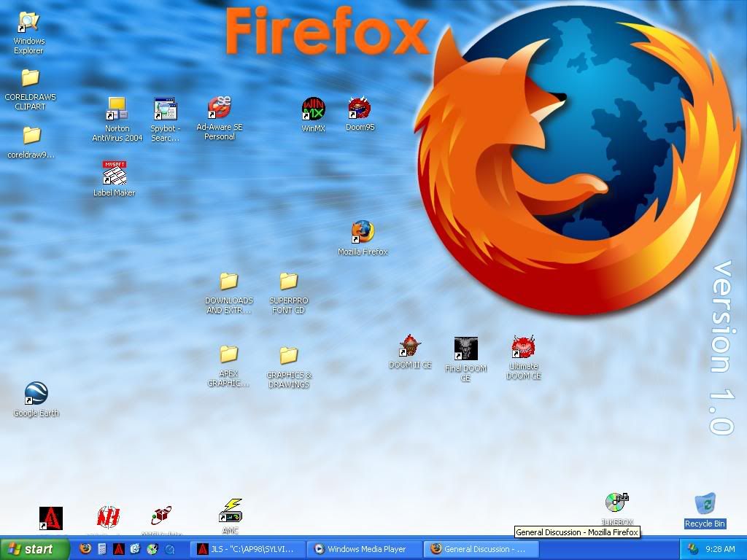Open calculator icon in Quick Launch
The image size is (747, 560).
102,549
